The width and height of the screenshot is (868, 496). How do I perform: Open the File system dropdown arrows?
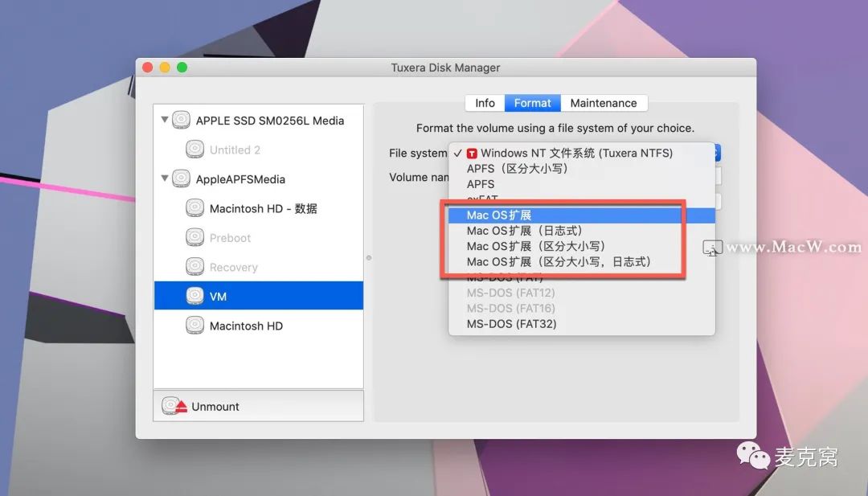coord(718,153)
